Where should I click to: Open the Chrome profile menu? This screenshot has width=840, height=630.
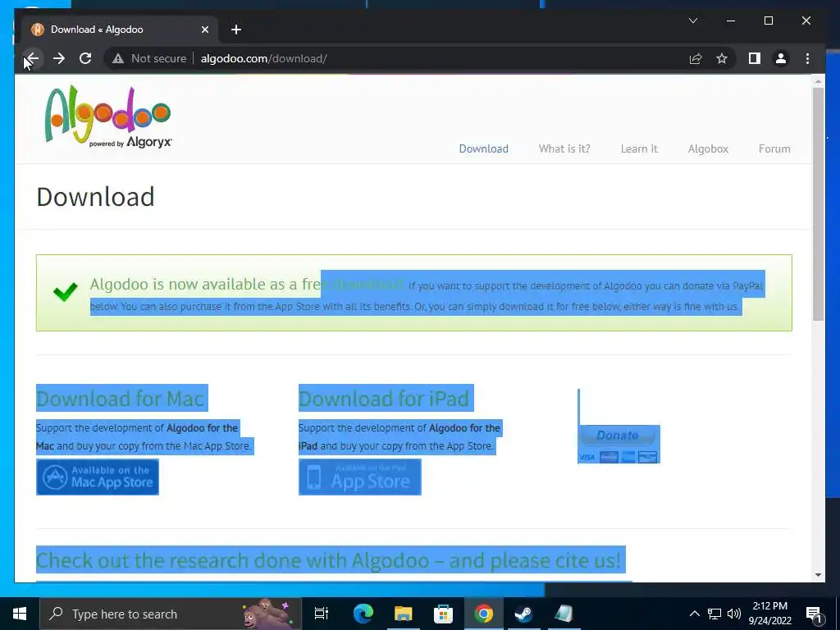pos(781,58)
